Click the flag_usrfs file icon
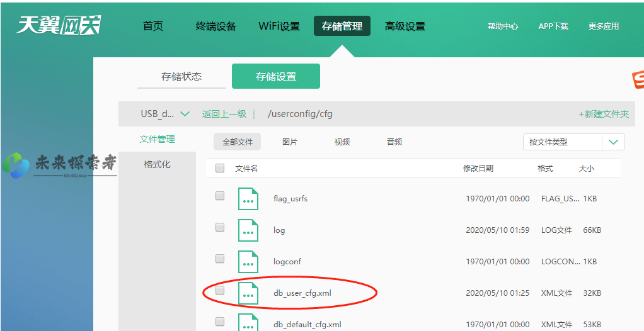The height and width of the screenshot is (331, 644). pyautogui.click(x=248, y=199)
